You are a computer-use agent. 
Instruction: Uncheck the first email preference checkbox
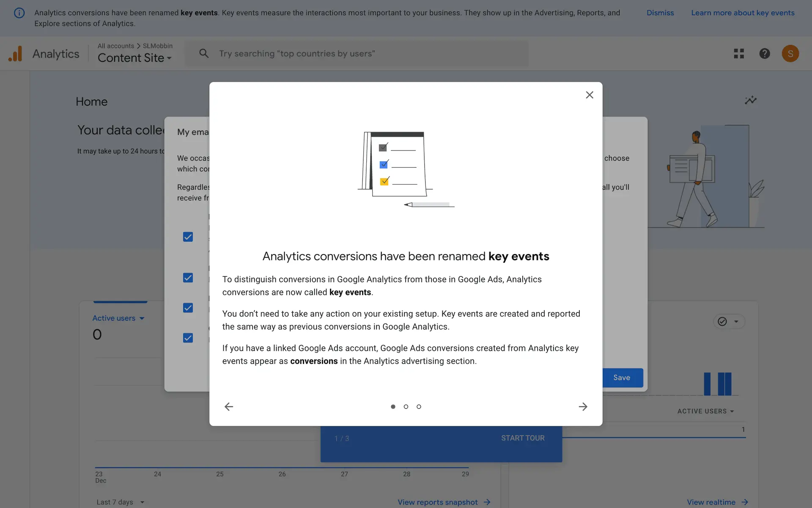tap(188, 237)
